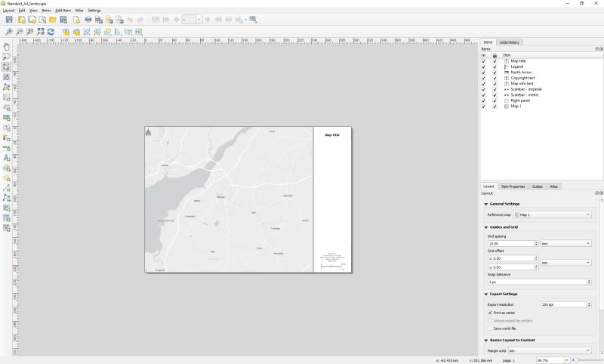Viewport: 604px width, 364px height.
Task: Adjust the zoom slider in status bar
Action: tap(575, 360)
